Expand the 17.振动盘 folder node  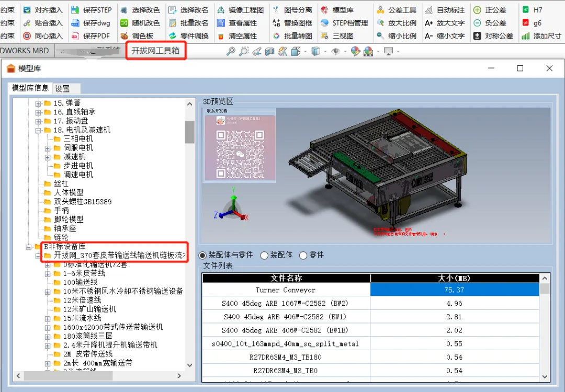pyautogui.click(x=38, y=122)
